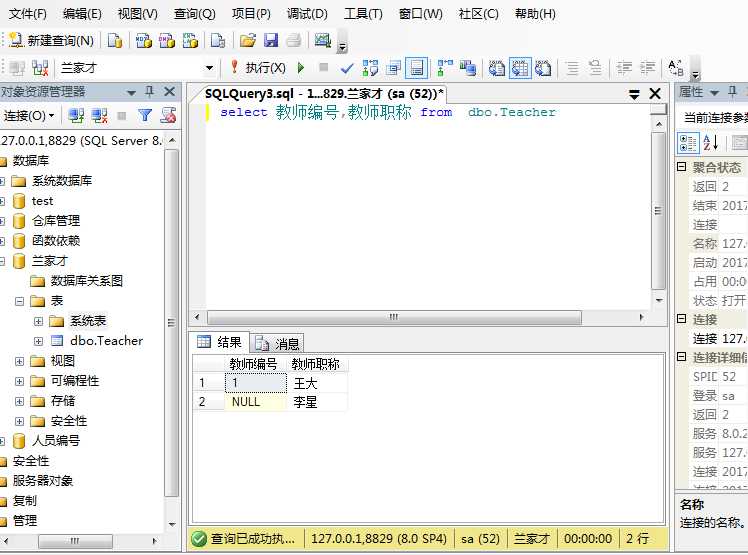Click the green debug play icon
Screen dimensions: 748x555
pyautogui.click(x=301, y=68)
